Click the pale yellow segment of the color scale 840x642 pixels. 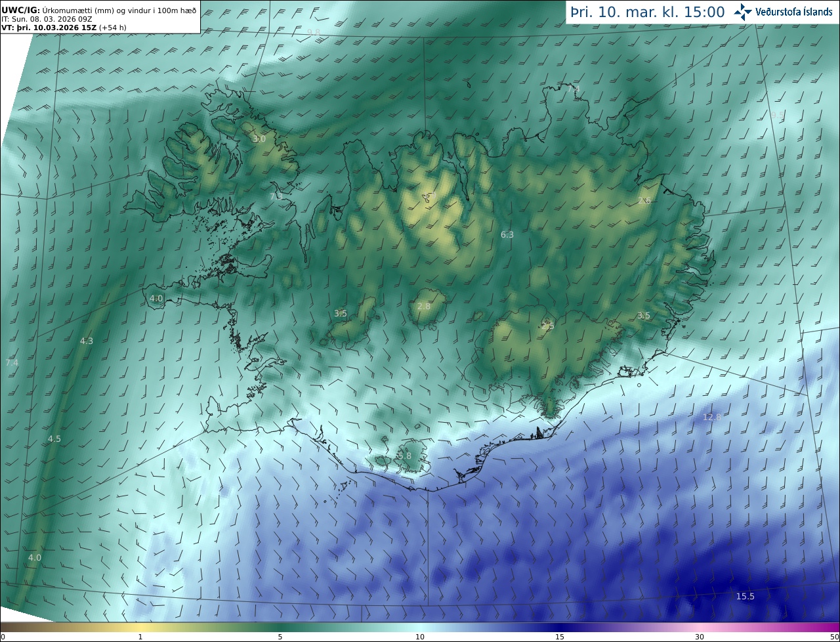(140, 627)
